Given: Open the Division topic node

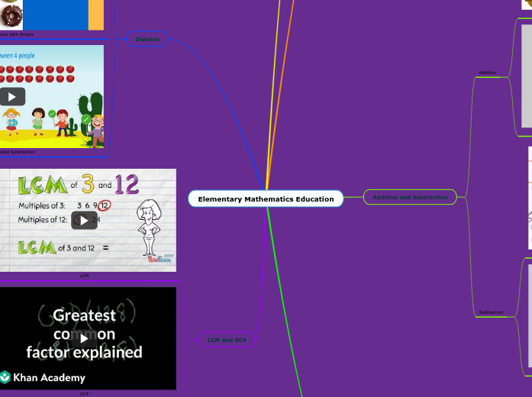Looking at the screenshot, I should [x=147, y=39].
